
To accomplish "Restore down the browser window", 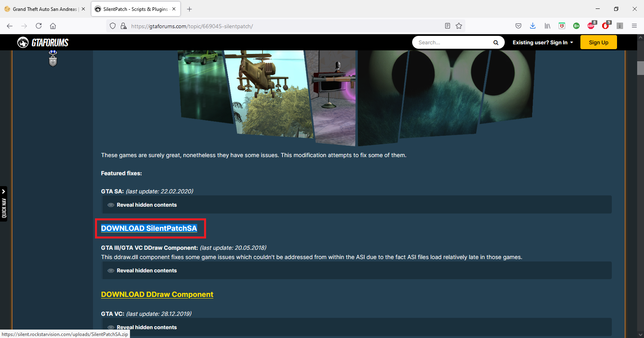I will point(616,9).
